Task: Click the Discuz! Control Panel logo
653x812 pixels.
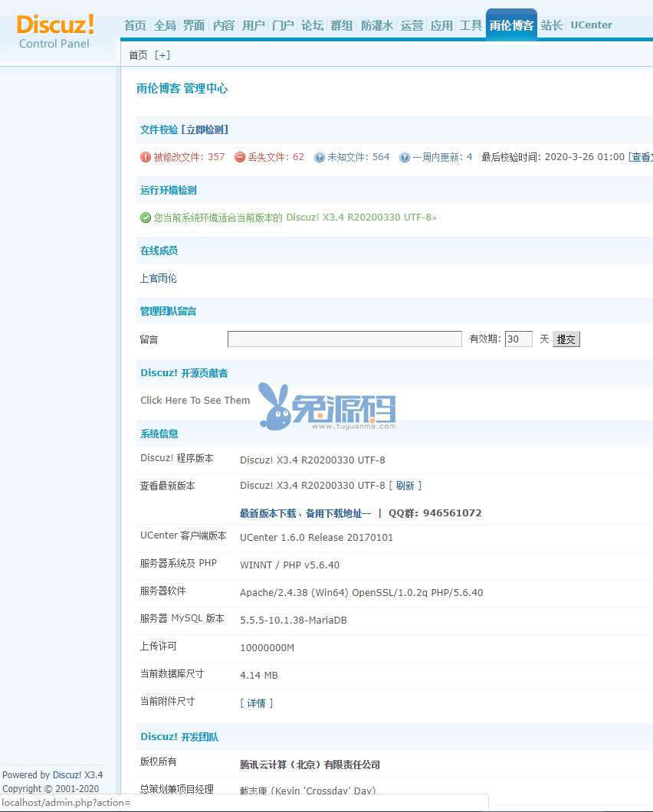Action: [x=55, y=32]
